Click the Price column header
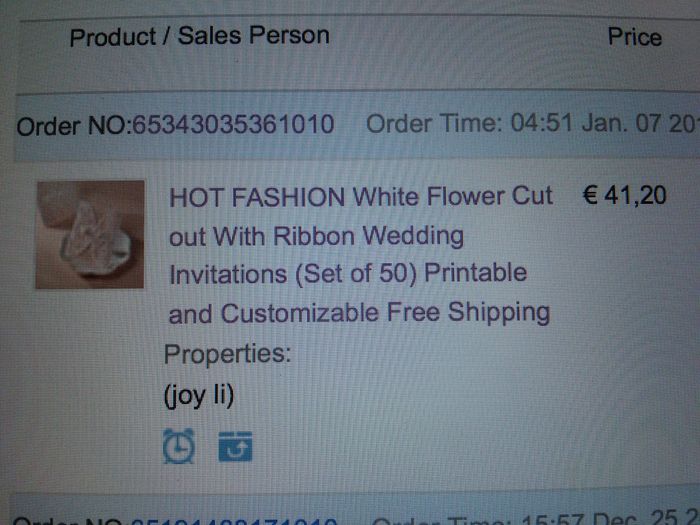The height and width of the screenshot is (525, 700). point(634,37)
